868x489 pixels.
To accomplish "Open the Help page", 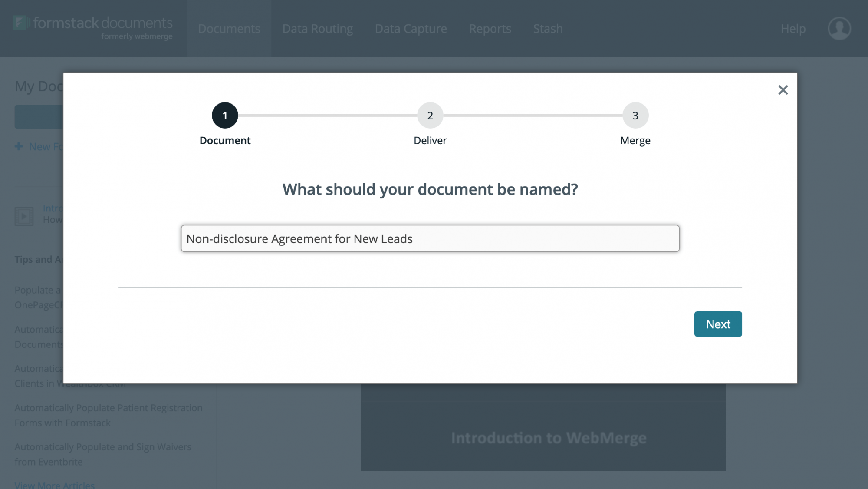I will pos(793,29).
